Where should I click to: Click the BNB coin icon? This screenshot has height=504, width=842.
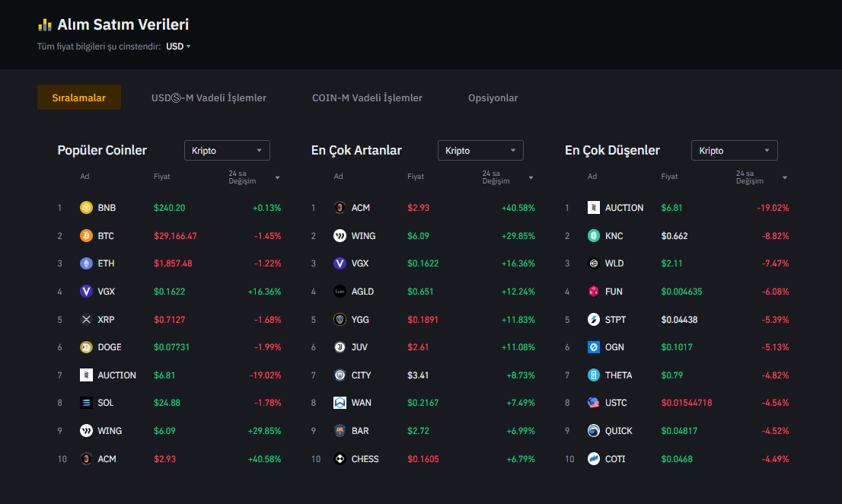86,208
